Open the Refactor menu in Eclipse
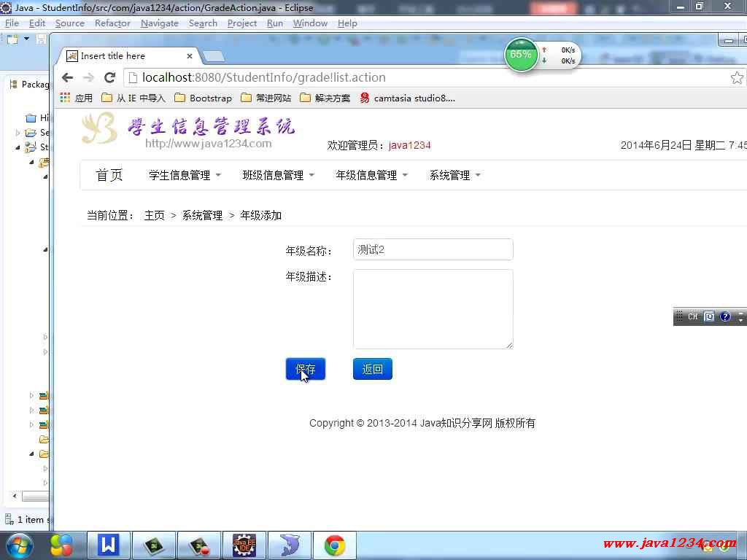Image resolution: width=747 pixels, height=560 pixels. (x=112, y=23)
